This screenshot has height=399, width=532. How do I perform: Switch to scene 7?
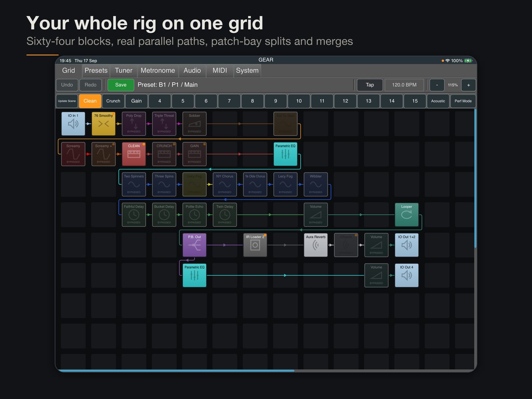229,101
